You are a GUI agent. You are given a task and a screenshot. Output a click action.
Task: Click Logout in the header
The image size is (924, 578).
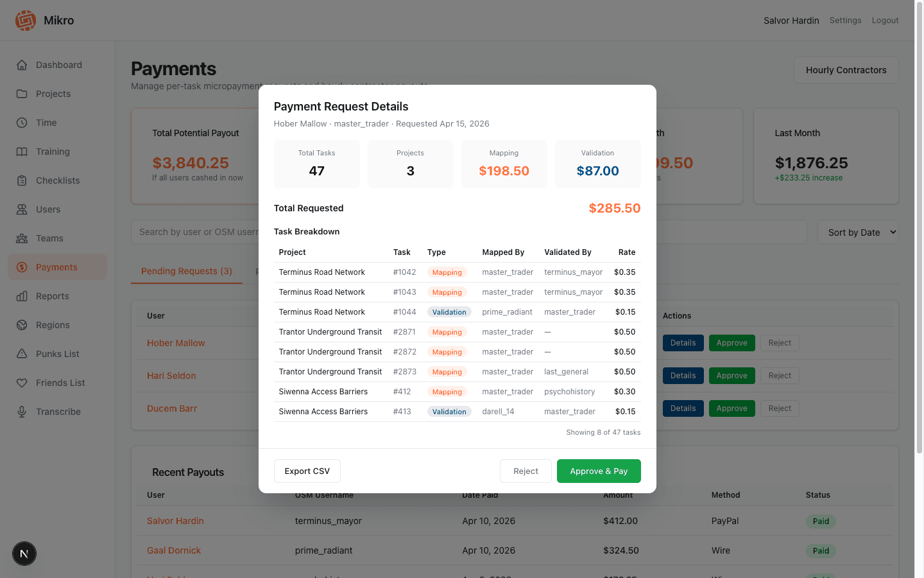point(885,20)
